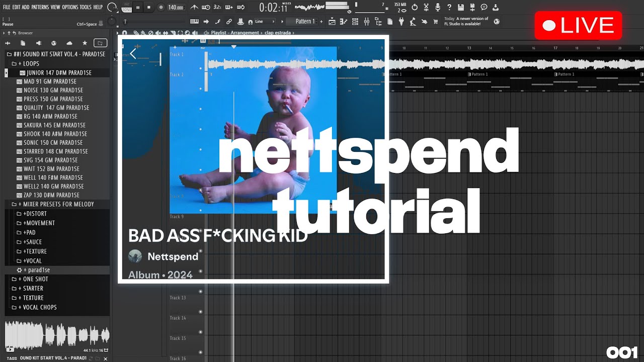Toggle countdown before recording icon
Viewport: 644px width, 362px height.
(x=217, y=8)
